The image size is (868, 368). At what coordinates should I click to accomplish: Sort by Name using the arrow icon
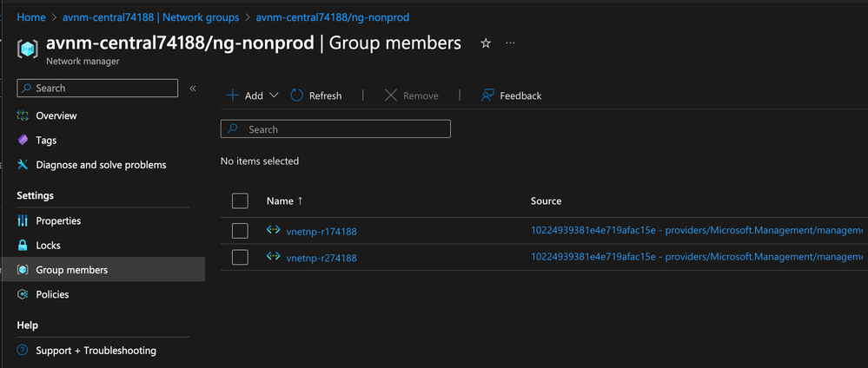tap(300, 200)
